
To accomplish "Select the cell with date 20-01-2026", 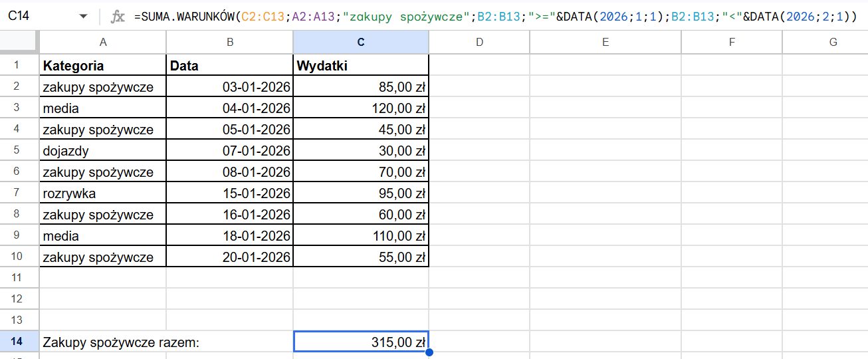I will [x=230, y=257].
